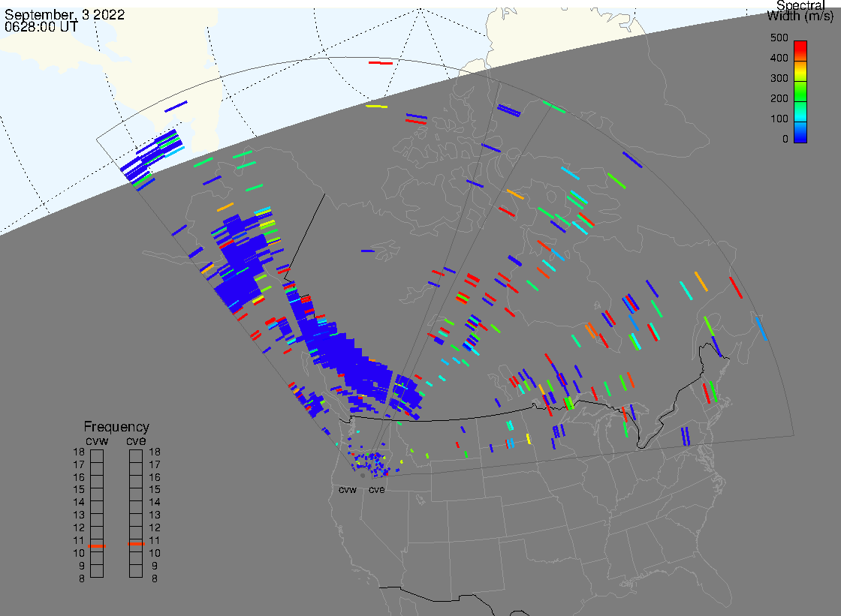Click red frequency marker on cvw scale
This screenshot has height=616, width=841.
pyautogui.click(x=97, y=545)
